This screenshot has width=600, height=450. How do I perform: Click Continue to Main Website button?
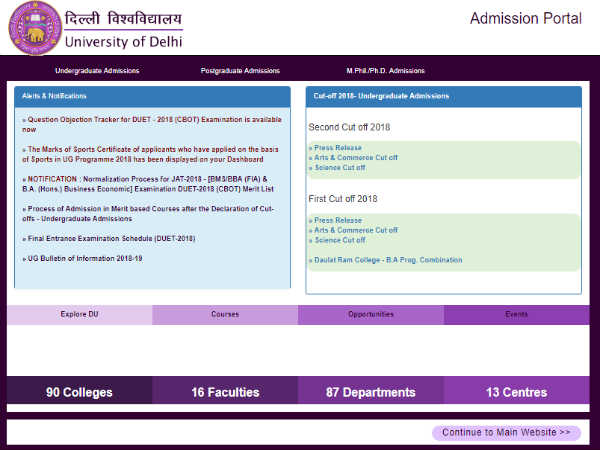pos(506,432)
